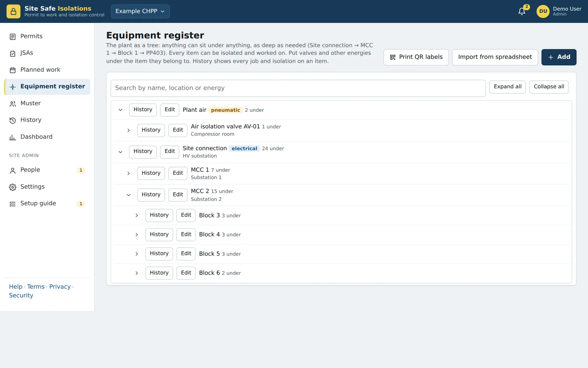Edit the Site connection item

(x=170, y=152)
